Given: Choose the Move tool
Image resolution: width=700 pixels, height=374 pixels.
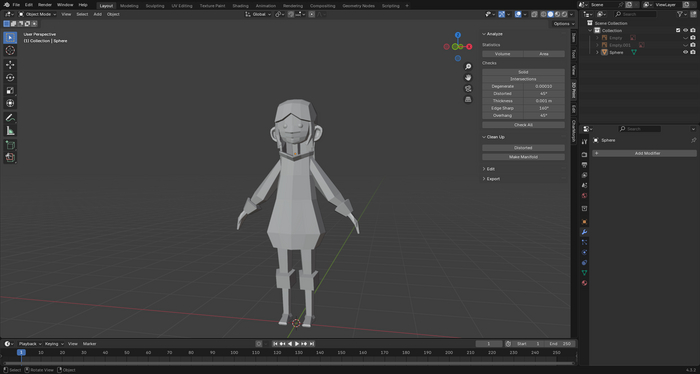Looking at the screenshot, I should tap(10, 65).
